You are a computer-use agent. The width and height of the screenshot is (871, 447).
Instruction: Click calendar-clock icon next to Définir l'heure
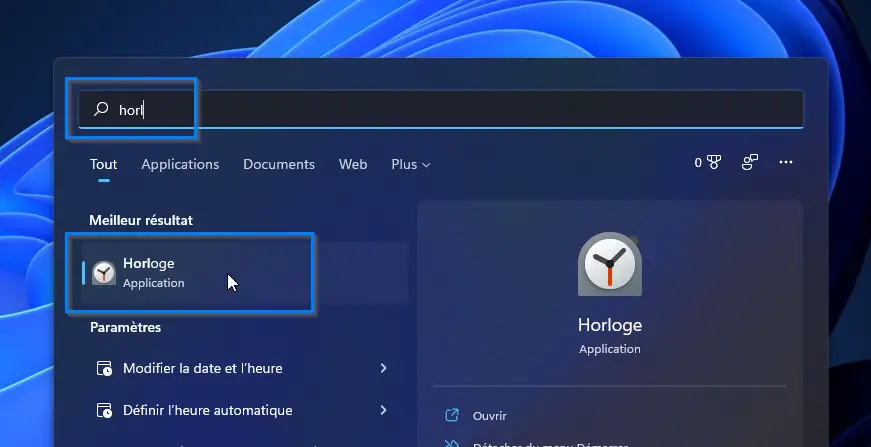click(x=104, y=410)
